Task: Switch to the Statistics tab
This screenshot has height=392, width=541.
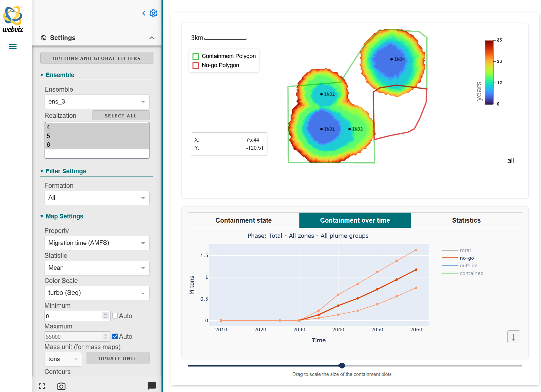Action: point(466,220)
